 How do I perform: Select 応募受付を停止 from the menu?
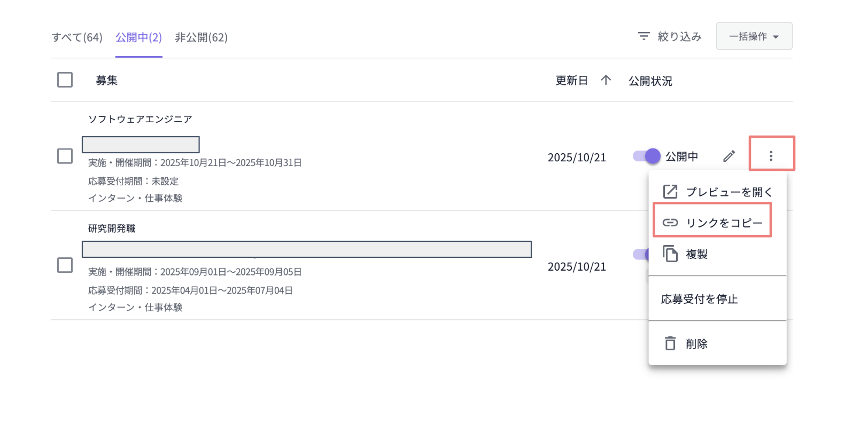(x=699, y=299)
